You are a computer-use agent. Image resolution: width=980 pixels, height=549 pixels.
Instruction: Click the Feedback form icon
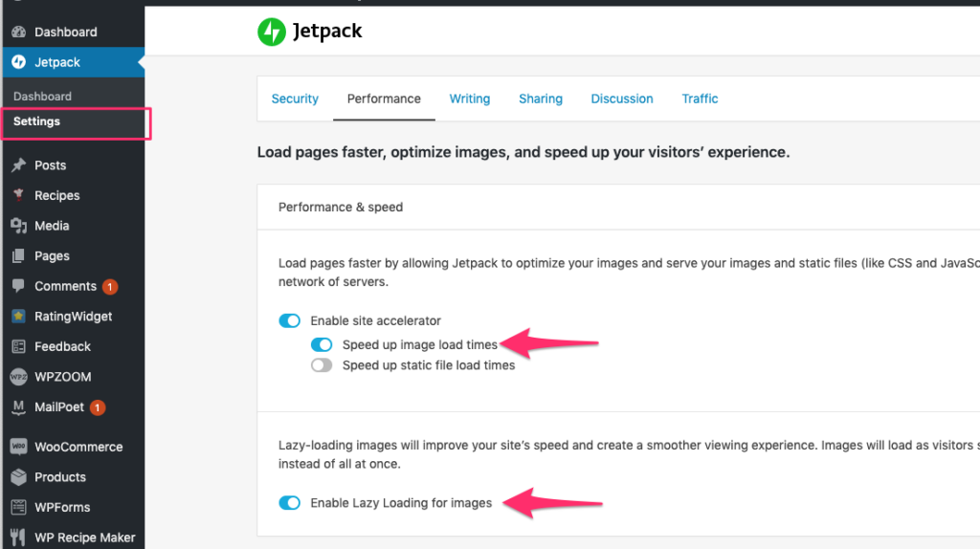pyautogui.click(x=19, y=346)
